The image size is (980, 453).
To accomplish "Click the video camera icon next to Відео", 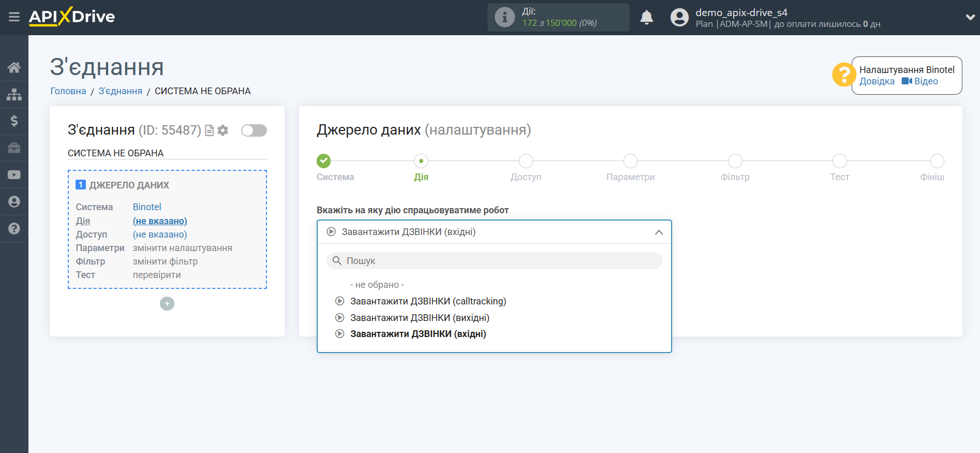I will tap(907, 81).
